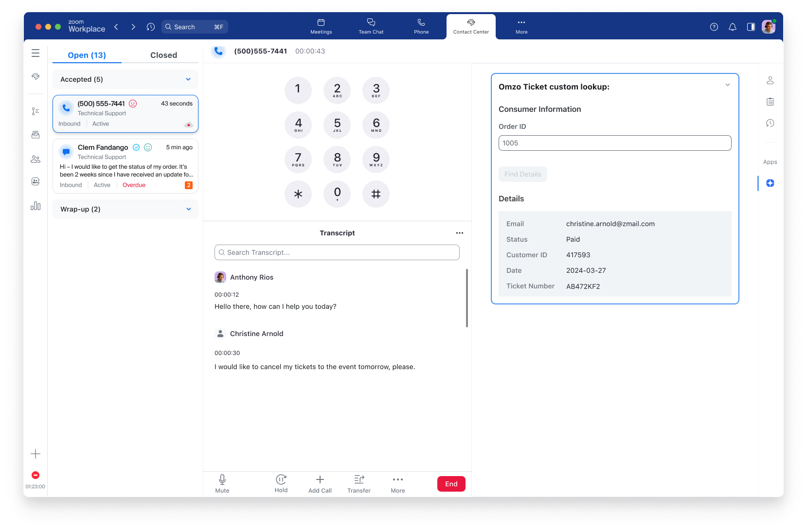Open transcript options ellipsis menu

(x=459, y=233)
